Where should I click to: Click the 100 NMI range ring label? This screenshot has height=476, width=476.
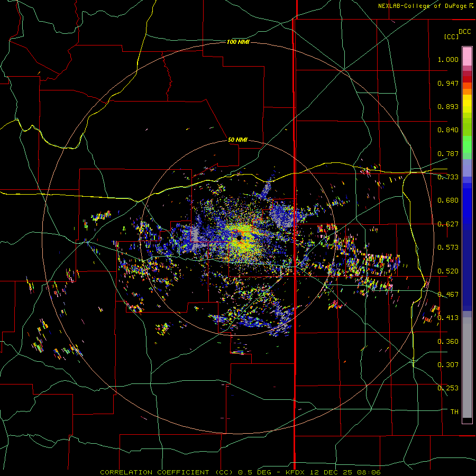coord(238,42)
